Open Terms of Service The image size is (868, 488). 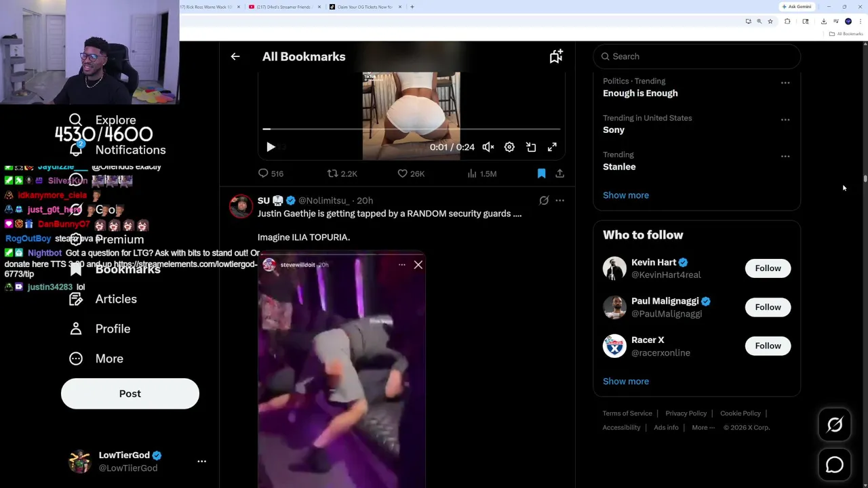coord(627,413)
